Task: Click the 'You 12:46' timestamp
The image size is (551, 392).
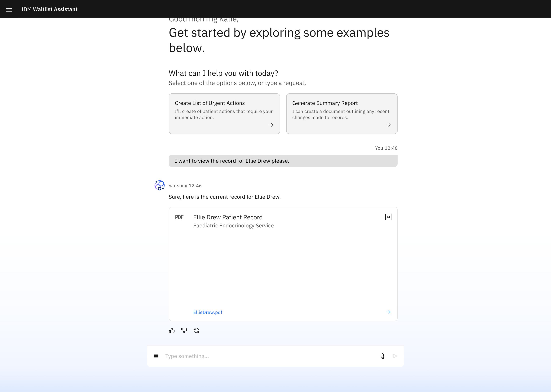Action: tap(386, 148)
